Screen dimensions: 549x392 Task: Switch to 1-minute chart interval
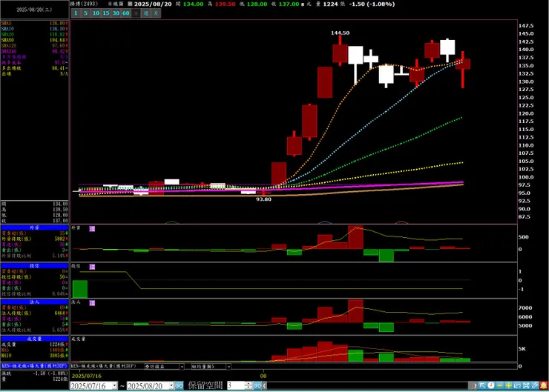point(76,13)
